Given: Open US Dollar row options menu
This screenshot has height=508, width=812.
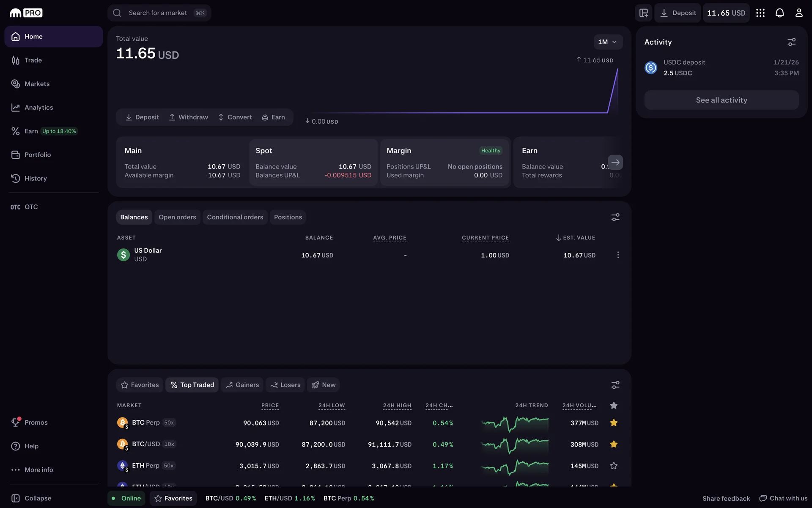Looking at the screenshot, I should pyautogui.click(x=618, y=255).
